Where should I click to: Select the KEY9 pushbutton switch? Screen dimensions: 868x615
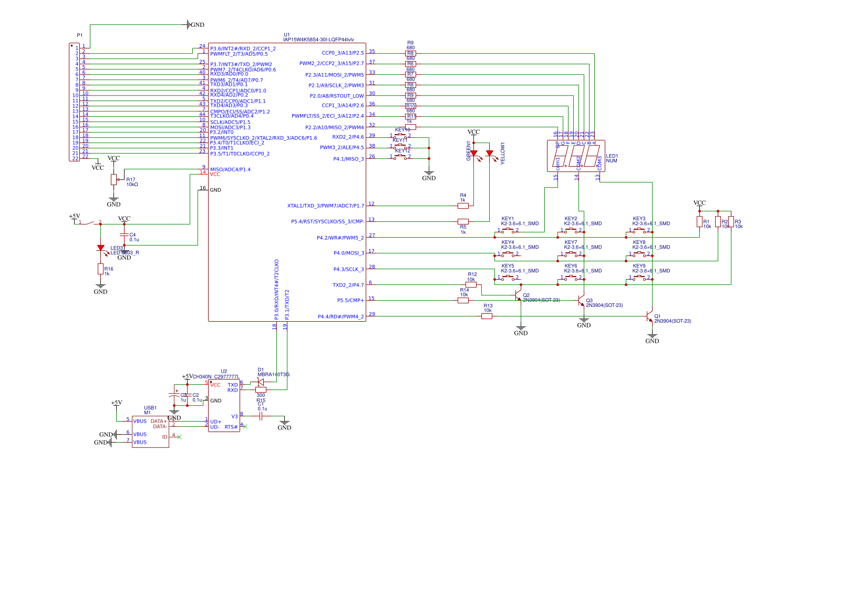tap(639, 278)
